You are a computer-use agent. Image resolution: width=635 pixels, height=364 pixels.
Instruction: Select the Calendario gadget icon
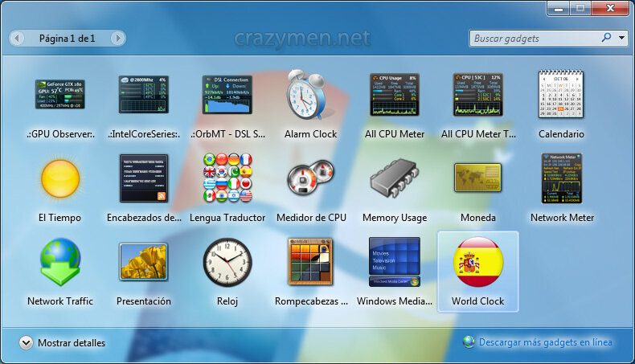(x=561, y=94)
